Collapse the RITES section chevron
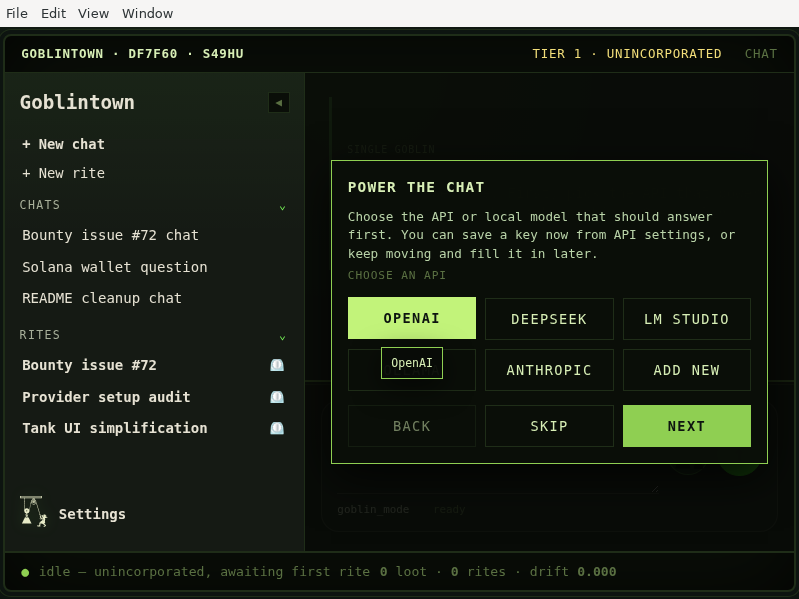799x599 pixels. tap(282, 338)
